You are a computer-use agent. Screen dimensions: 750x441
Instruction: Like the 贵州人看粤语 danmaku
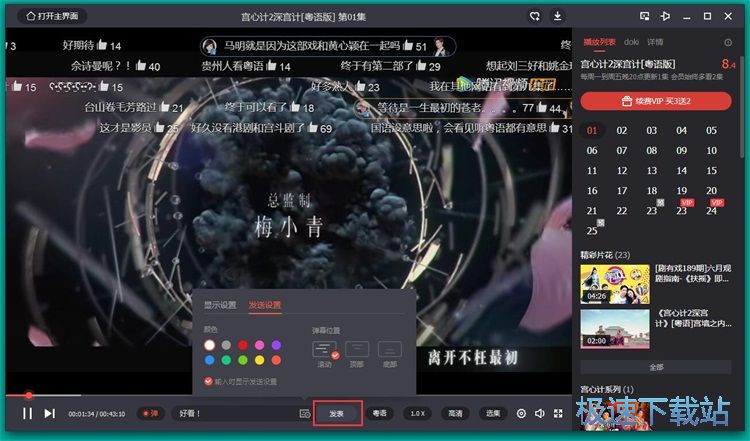pos(271,66)
